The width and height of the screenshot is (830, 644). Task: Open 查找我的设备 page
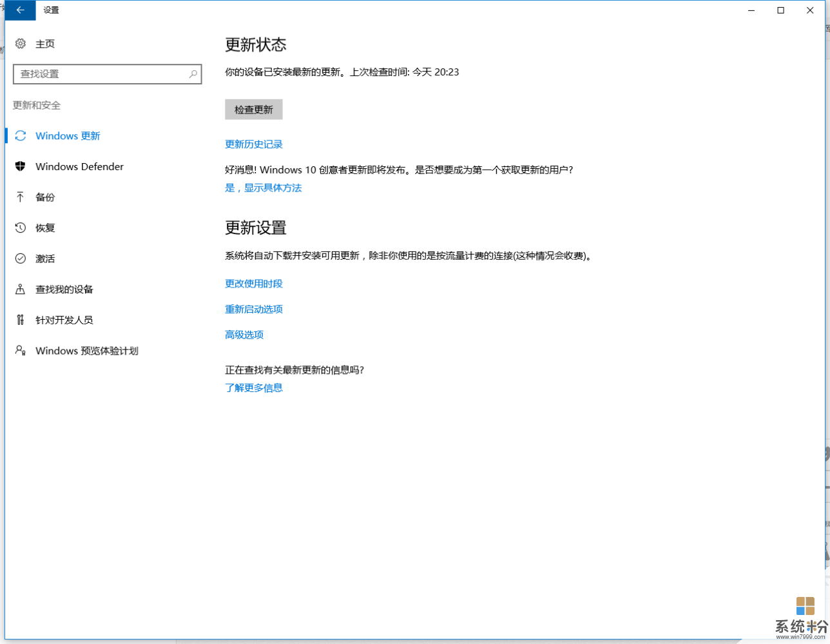pyautogui.click(x=64, y=289)
